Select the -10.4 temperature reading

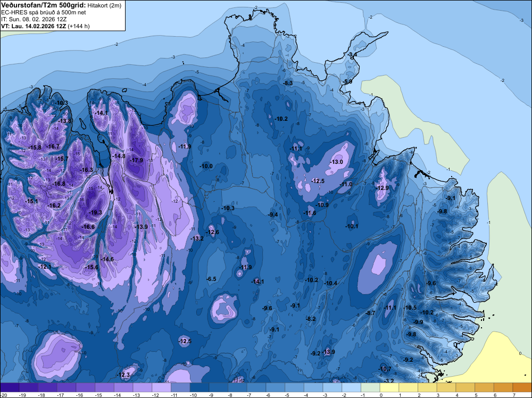(x=331, y=283)
